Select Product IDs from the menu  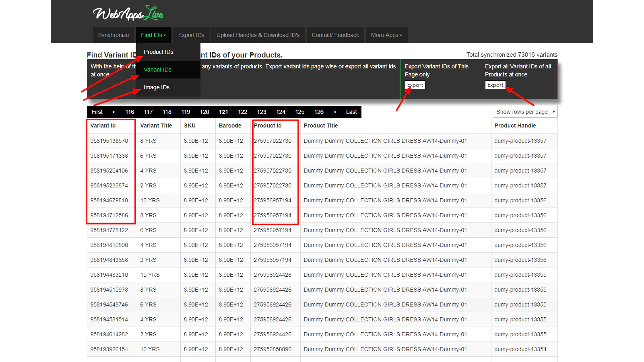tap(159, 52)
